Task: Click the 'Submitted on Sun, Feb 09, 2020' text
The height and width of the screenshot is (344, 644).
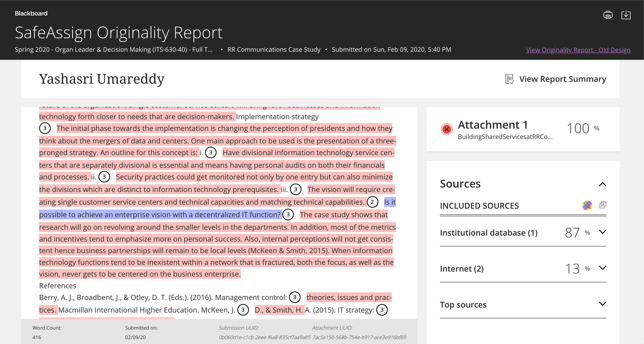Action: click(x=391, y=49)
